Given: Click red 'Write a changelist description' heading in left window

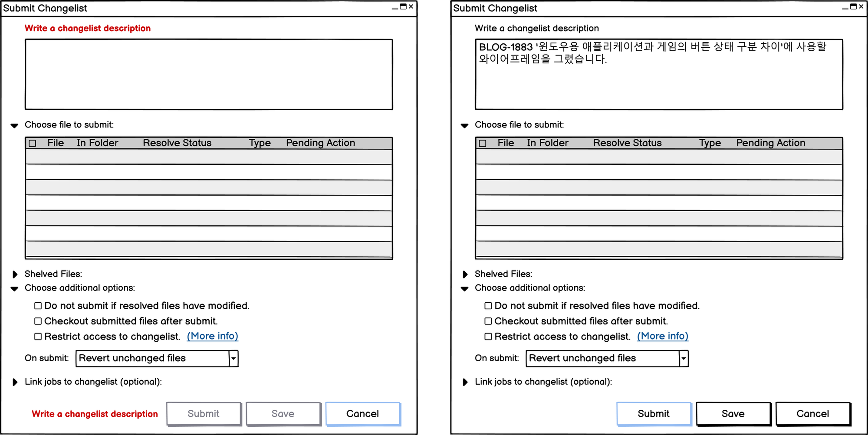Looking at the screenshot, I should [88, 28].
